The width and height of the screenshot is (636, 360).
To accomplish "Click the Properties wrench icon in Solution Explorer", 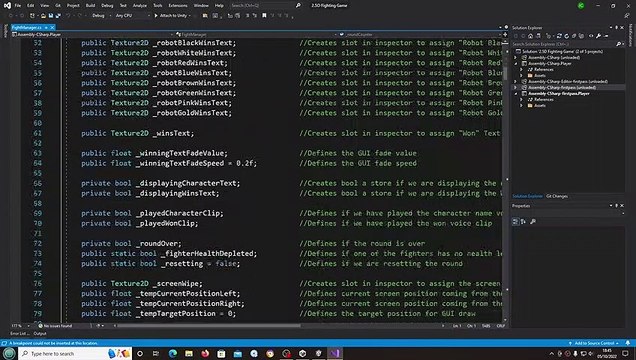I will pyautogui.click(x=598, y=36).
